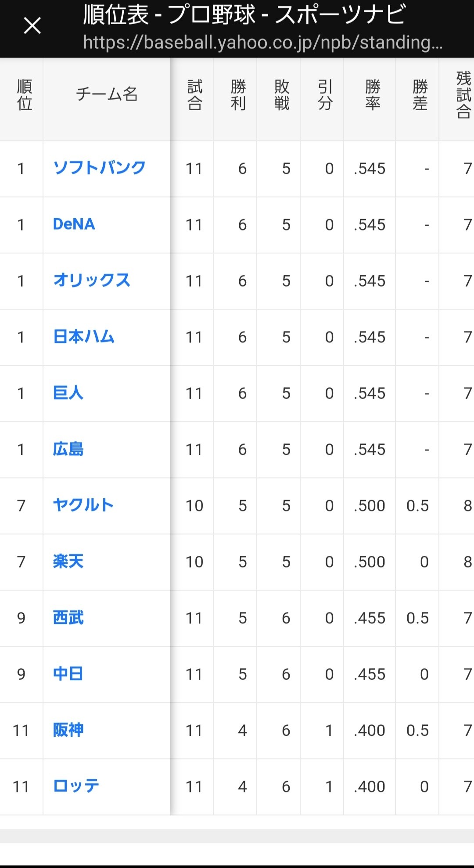474x868 pixels.
Task: Open the ソフトバンク team link
Action: click(99, 168)
